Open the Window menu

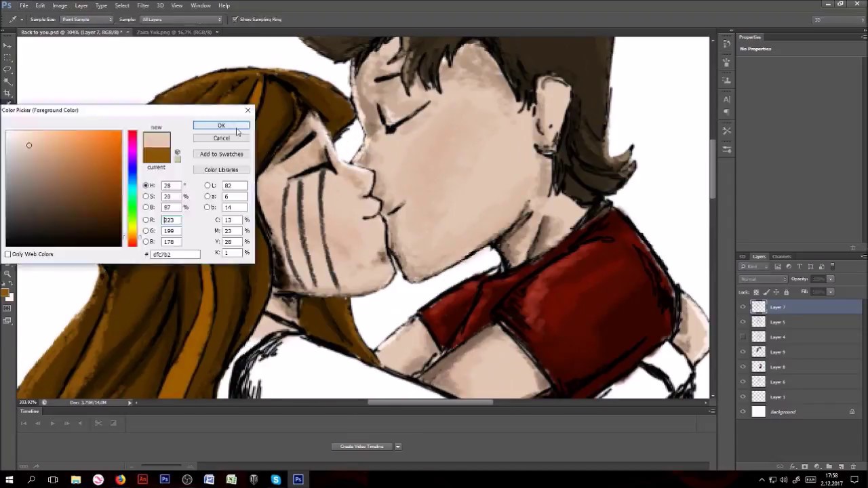tap(200, 5)
